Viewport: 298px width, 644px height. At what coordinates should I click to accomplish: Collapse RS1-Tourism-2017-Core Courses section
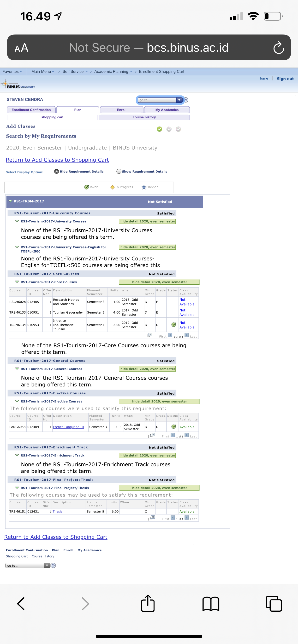tap(17, 282)
